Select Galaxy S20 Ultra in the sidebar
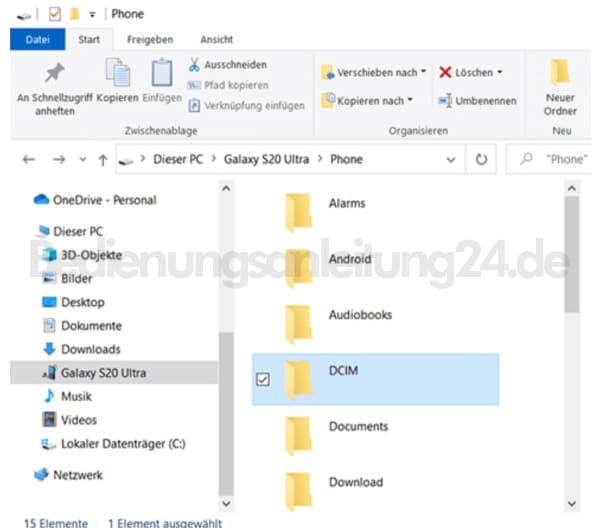Viewport: 600px width, 528px height. click(x=114, y=373)
